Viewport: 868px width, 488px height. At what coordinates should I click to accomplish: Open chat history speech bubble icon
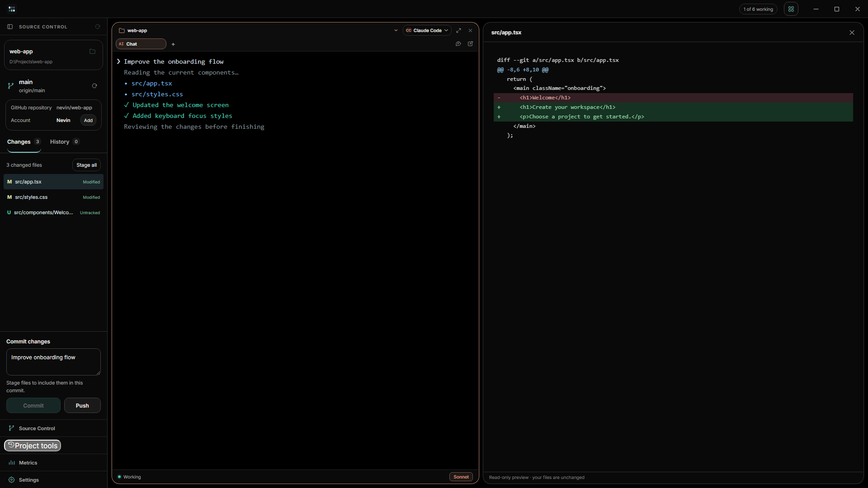[458, 44]
